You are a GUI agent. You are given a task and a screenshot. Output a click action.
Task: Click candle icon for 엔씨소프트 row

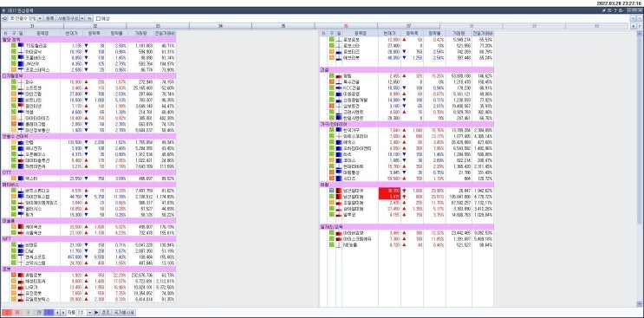point(21,256)
